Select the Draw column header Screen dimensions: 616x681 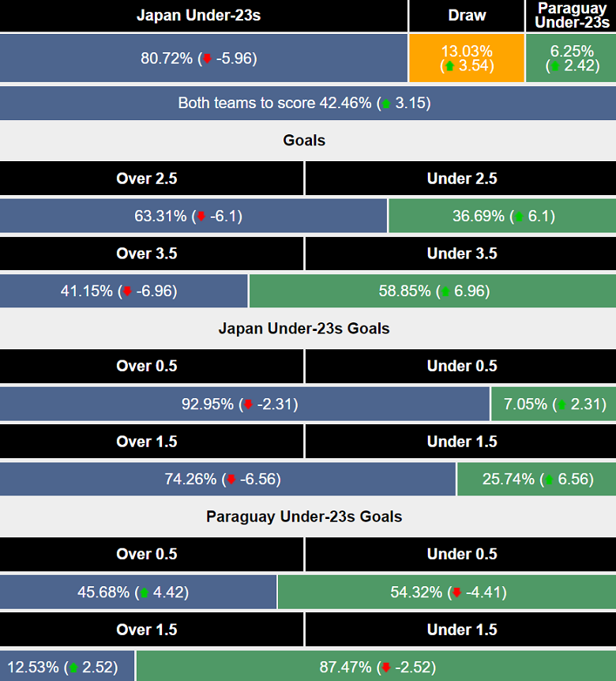[467, 16]
